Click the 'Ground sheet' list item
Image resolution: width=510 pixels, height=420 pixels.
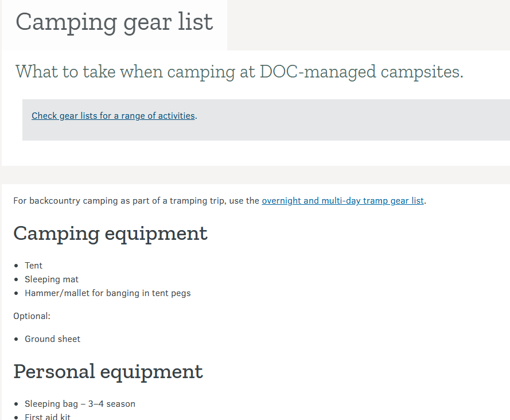point(52,339)
